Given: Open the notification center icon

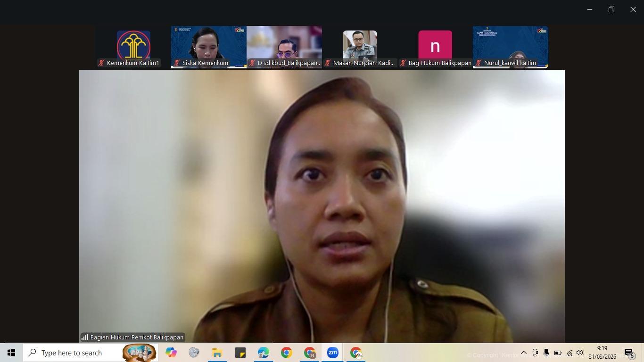Looking at the screenshot, I should [x=629, y=353].
